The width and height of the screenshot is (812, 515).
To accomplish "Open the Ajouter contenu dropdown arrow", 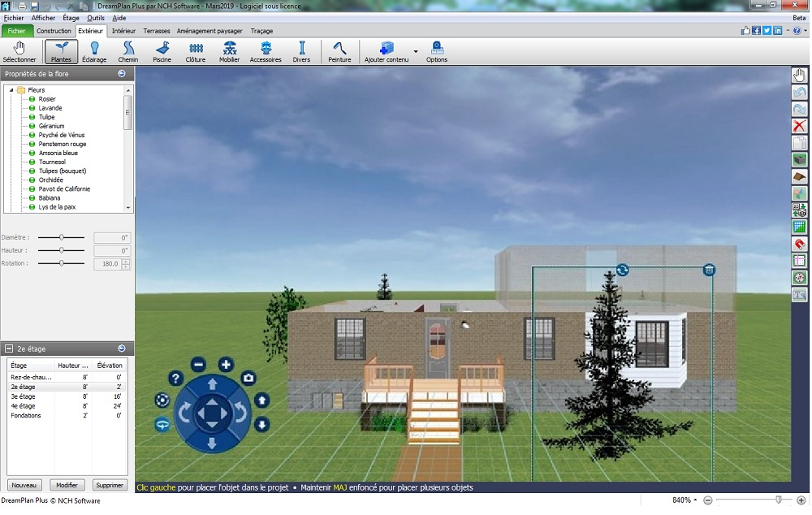I will pyautogui.click(x=416, y=52).
